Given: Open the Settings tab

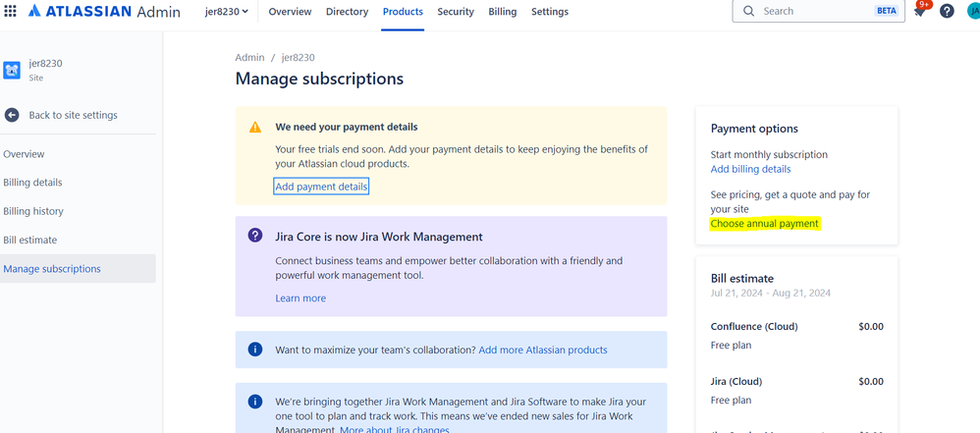Looking at the screenshot, I should (550, 11).
